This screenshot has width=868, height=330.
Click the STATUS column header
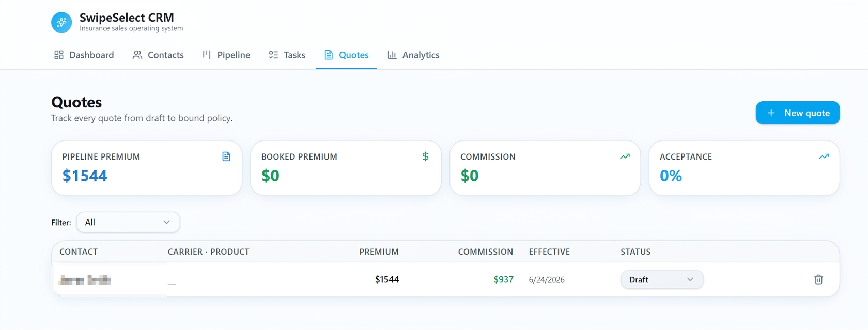(636, 252)
